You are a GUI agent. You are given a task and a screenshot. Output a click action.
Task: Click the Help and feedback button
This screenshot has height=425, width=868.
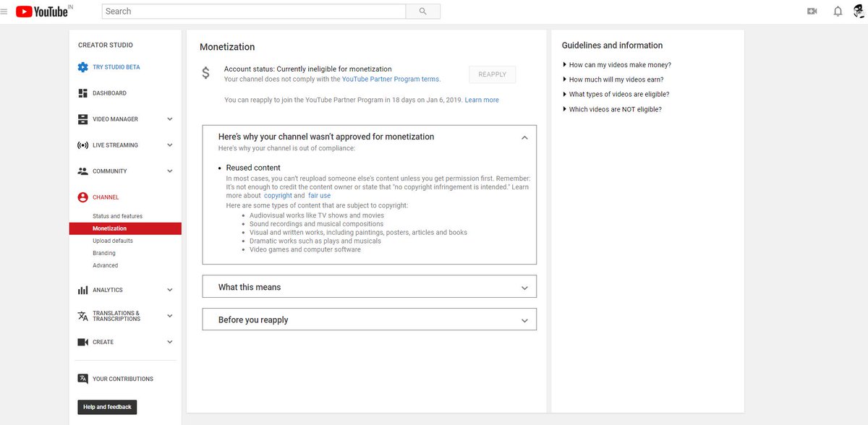(107, 407)
